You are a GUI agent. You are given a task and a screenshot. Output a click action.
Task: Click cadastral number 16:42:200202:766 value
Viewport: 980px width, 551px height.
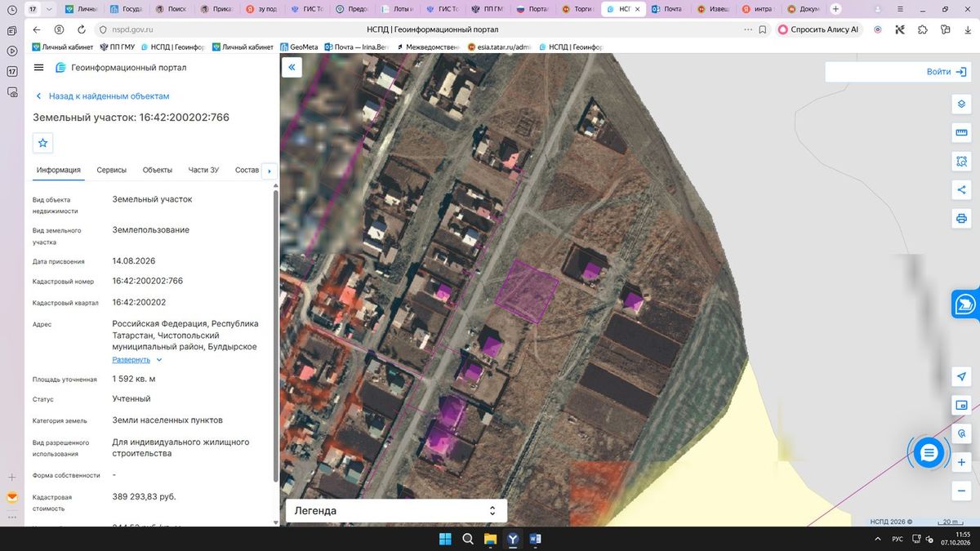coord(148,281)
